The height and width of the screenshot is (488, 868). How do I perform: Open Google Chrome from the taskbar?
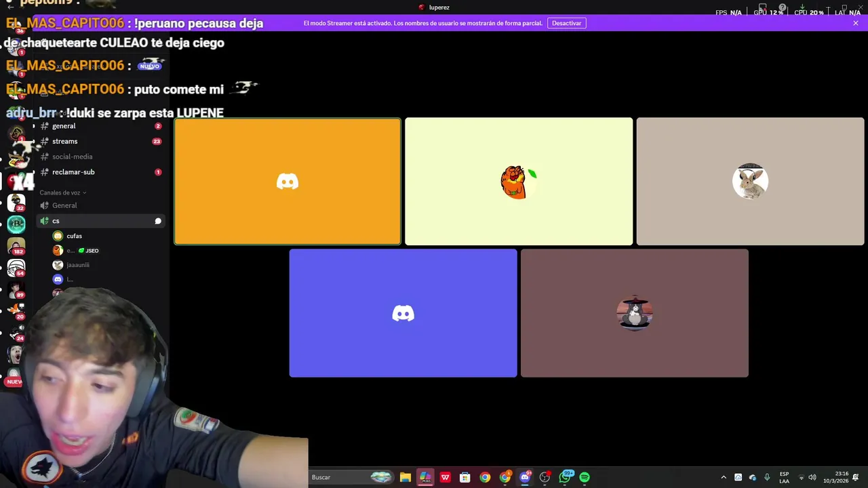[485, 477]
